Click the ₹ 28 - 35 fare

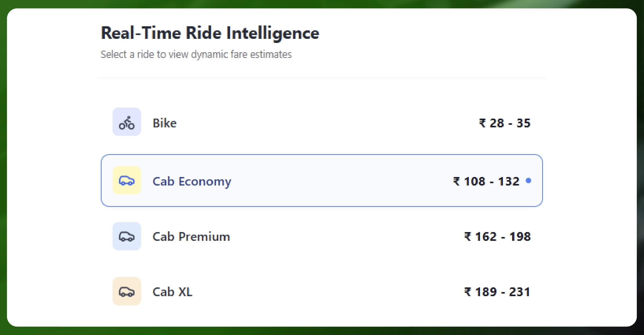pyautogui.click(x=504, y=123)
